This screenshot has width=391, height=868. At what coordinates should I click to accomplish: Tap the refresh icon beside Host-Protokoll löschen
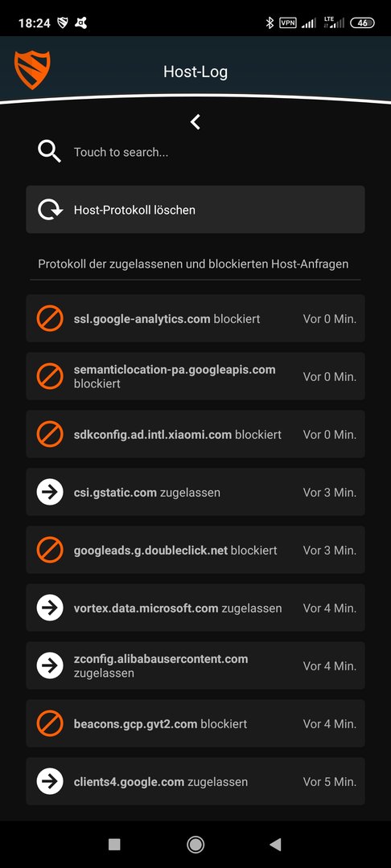pos(50,210)
